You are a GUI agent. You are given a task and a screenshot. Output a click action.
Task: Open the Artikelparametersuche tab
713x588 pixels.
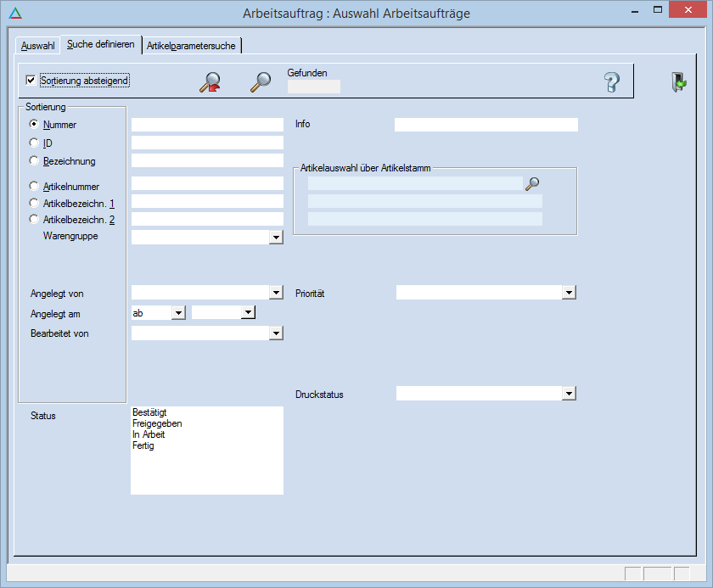coord(191,45)
